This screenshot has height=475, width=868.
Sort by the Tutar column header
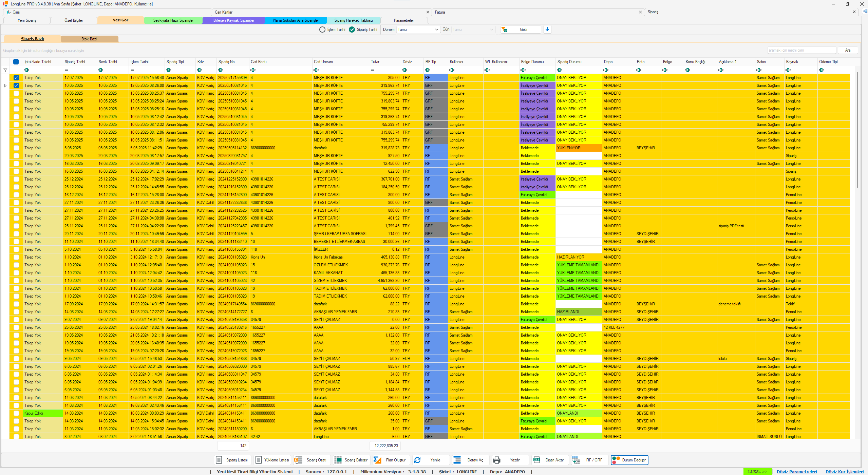click(x=385, y=62)
